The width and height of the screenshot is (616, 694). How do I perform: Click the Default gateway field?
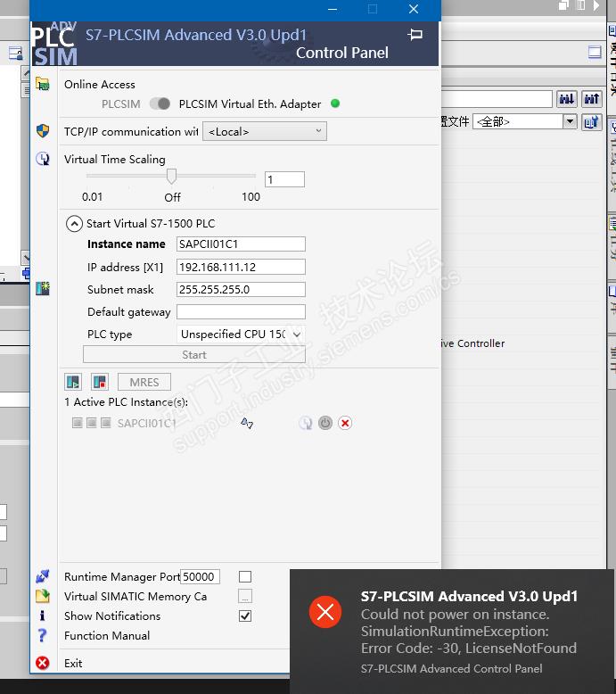[241, 312]
